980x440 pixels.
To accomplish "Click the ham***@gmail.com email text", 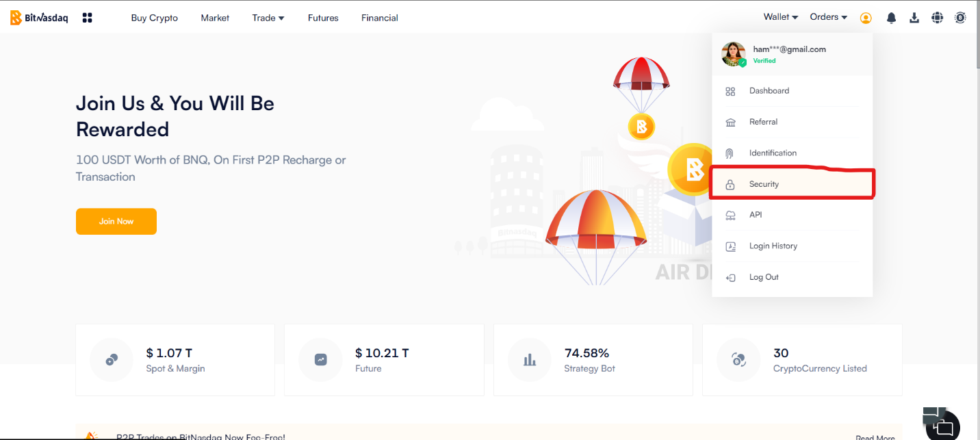I will point(789,49).
